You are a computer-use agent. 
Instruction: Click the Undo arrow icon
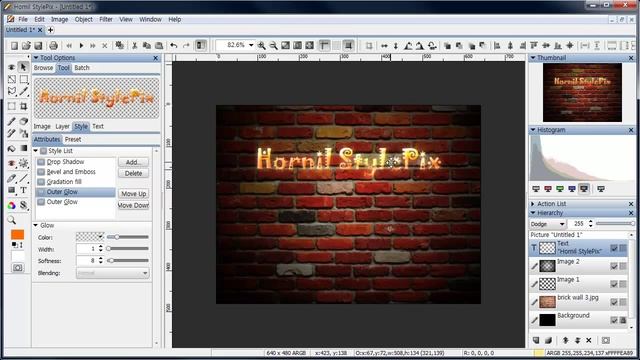(174, 45)
